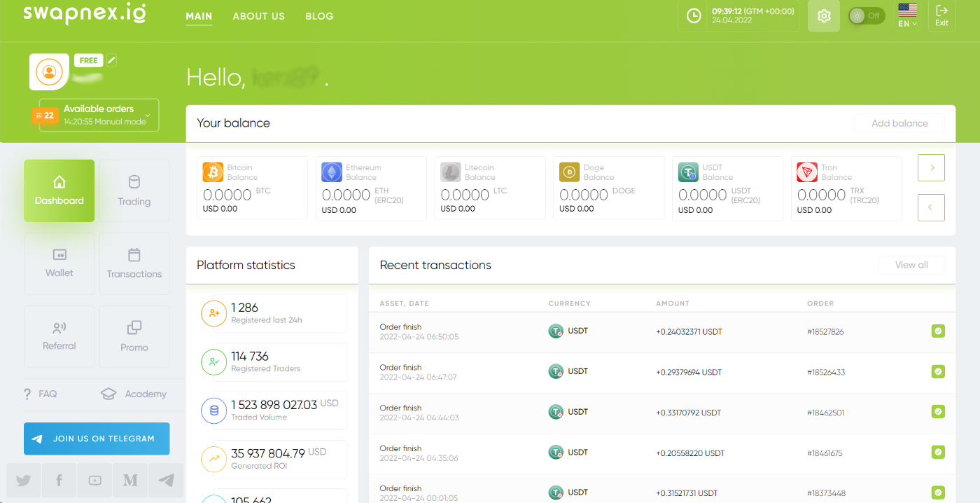980x503 pixels.
Task: Click the USDT icon in 06:47:07 row
Action: pyautogui.click(x=556, y=372)
